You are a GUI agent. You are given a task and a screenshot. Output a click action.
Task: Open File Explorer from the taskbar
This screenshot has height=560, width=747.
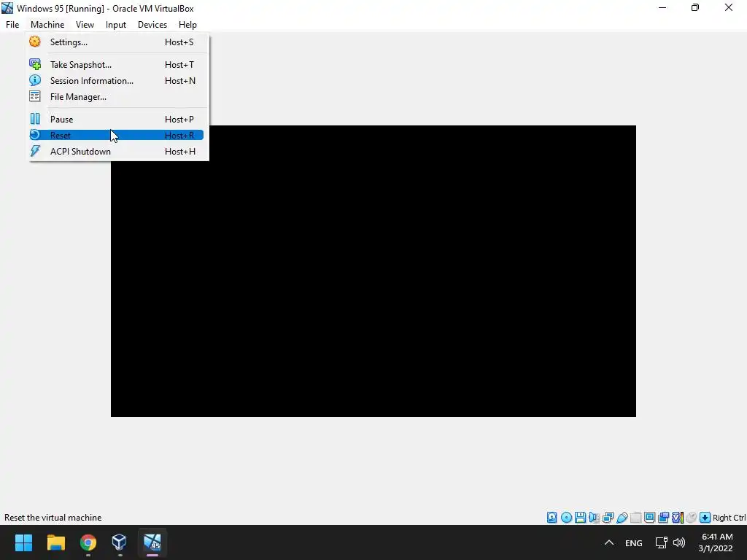coord(55,542)
